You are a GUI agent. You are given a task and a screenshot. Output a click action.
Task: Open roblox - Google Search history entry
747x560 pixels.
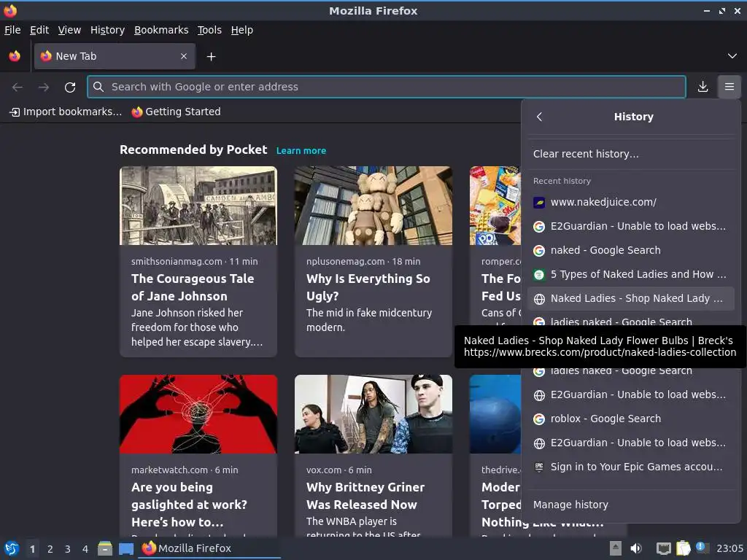pyautogui.click(x=631, y=419)
